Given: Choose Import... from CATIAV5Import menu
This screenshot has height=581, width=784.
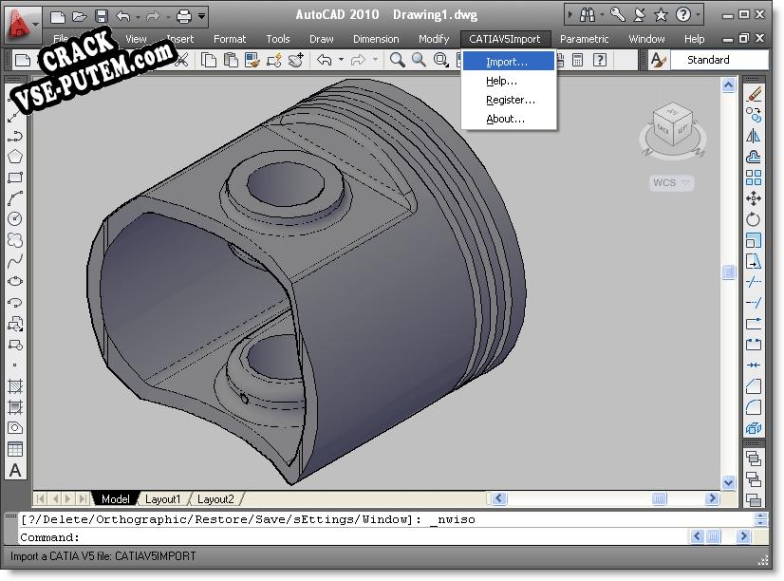Looking at the screenshot, I should (x=508, y=62).
